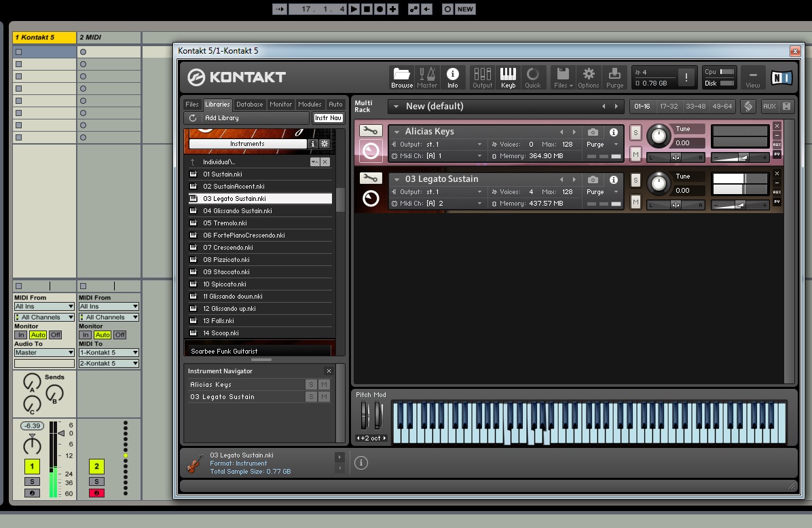
Task: Refresh the libraries list
Action: click(x=193, y=118)
